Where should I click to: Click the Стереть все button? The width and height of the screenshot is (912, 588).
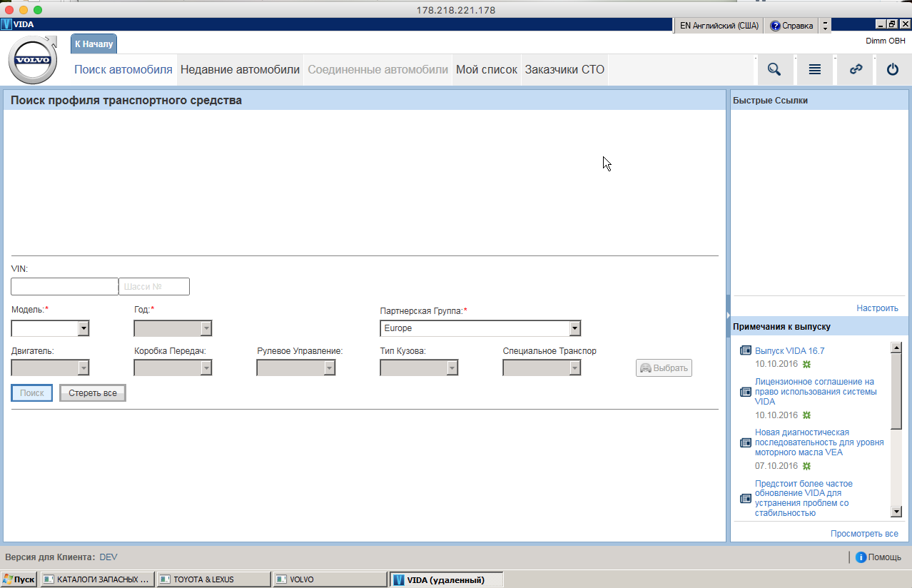pyautogui.click(x=93, y=393)
